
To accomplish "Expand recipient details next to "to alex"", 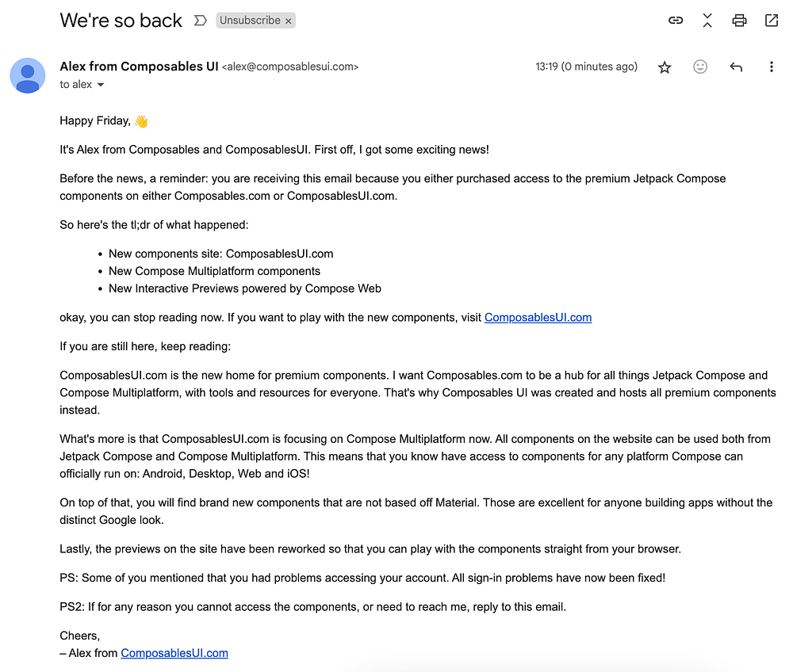I will 101,85.
